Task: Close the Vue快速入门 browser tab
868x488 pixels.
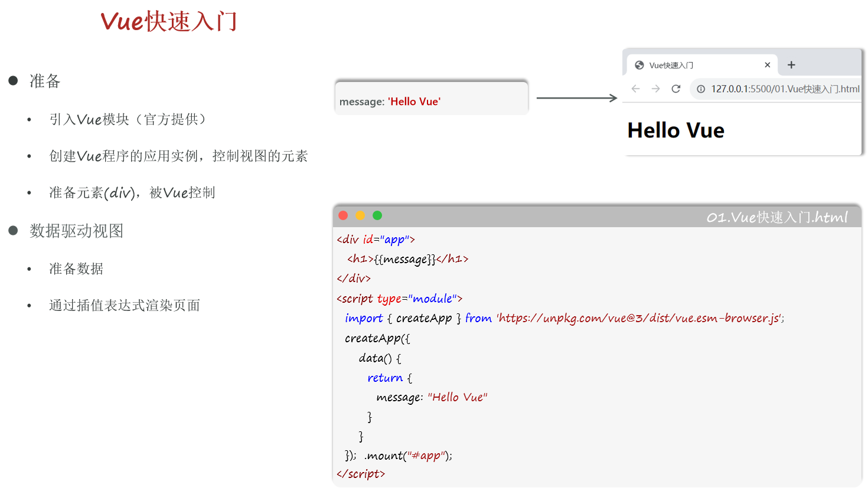Action: pos(768,65)
